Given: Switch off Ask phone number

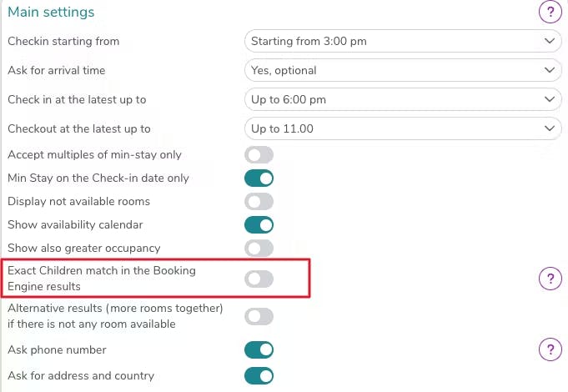Looking at the screenshot, I should tap(259, 349).
